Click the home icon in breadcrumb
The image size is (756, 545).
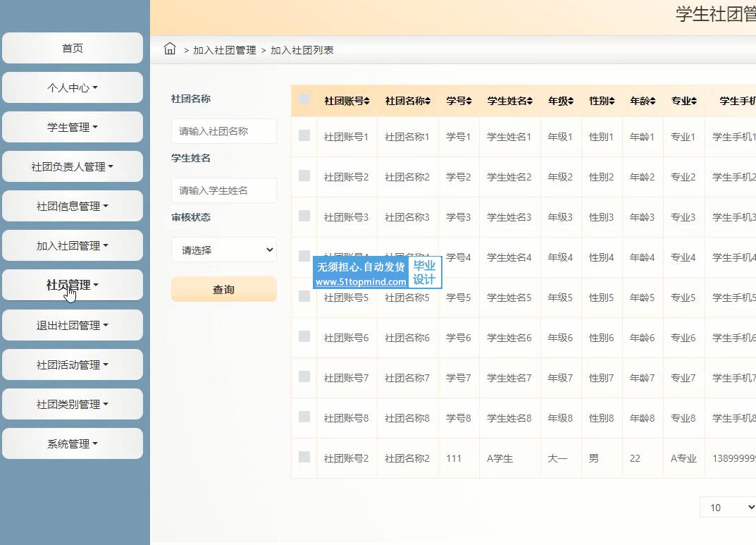pyautogui.click(x=170, y=49)
